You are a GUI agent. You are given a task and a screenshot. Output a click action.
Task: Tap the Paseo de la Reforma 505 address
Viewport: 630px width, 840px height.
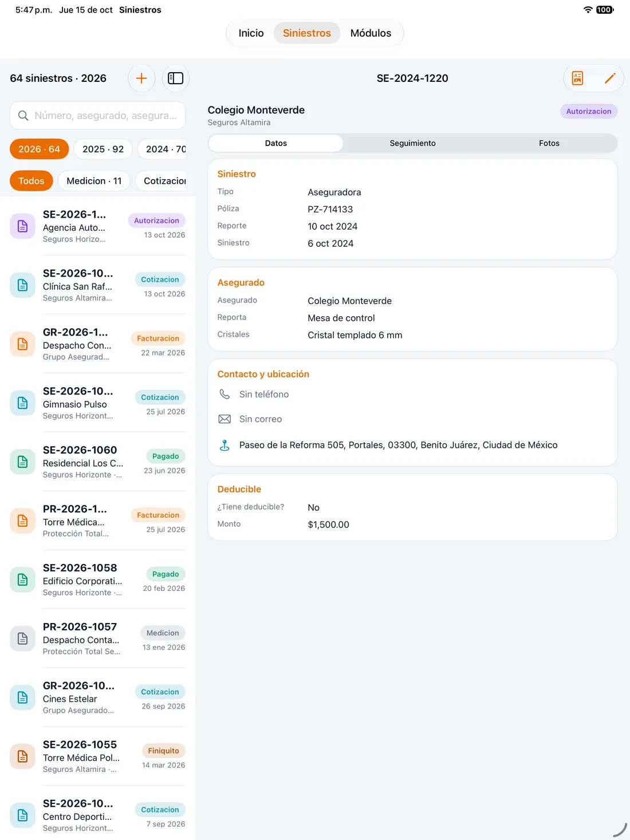(398, 445)
